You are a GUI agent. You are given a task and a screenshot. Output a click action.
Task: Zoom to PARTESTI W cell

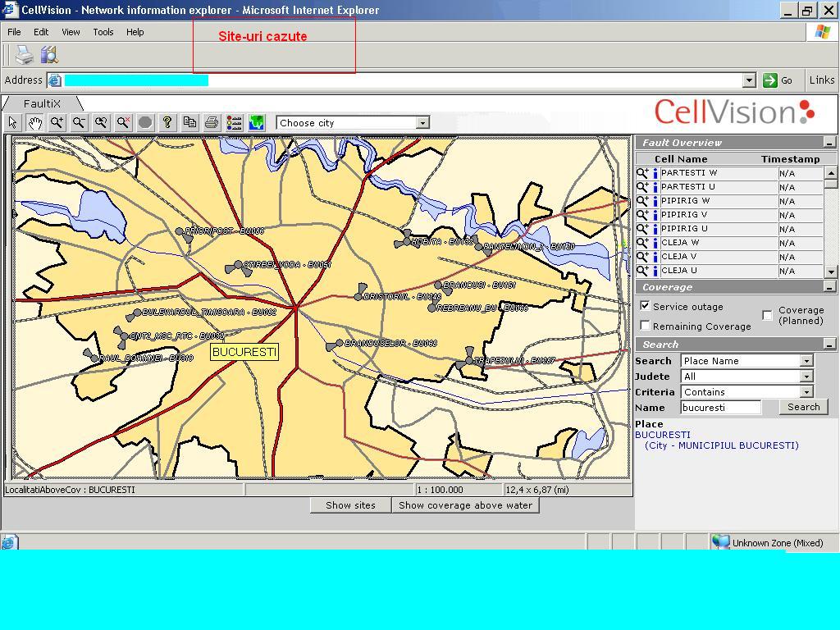click(642, 173)
